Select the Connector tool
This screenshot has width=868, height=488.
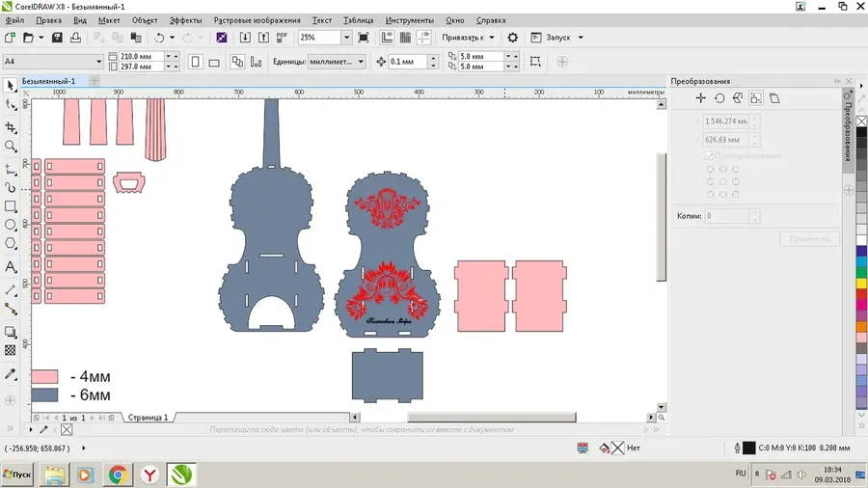10,309
